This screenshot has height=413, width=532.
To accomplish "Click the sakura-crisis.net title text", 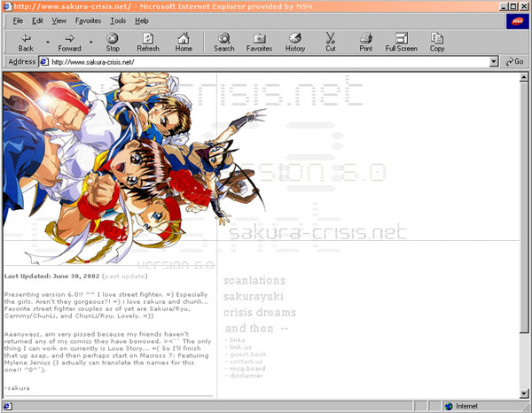I will (x=317, y=232).
